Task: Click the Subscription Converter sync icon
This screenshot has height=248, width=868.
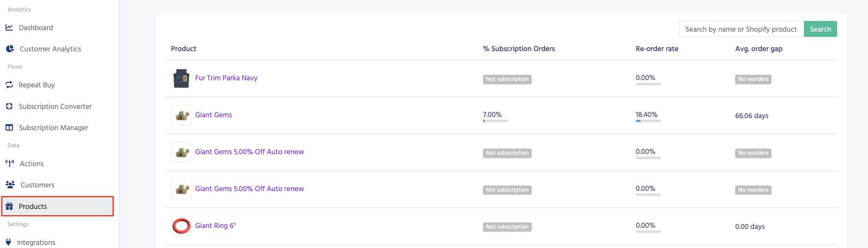Action: click(10, 106)
